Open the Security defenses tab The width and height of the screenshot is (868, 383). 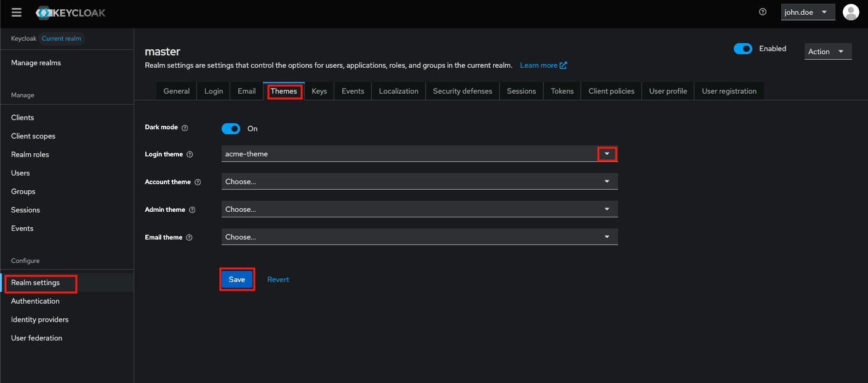[462, 91]
